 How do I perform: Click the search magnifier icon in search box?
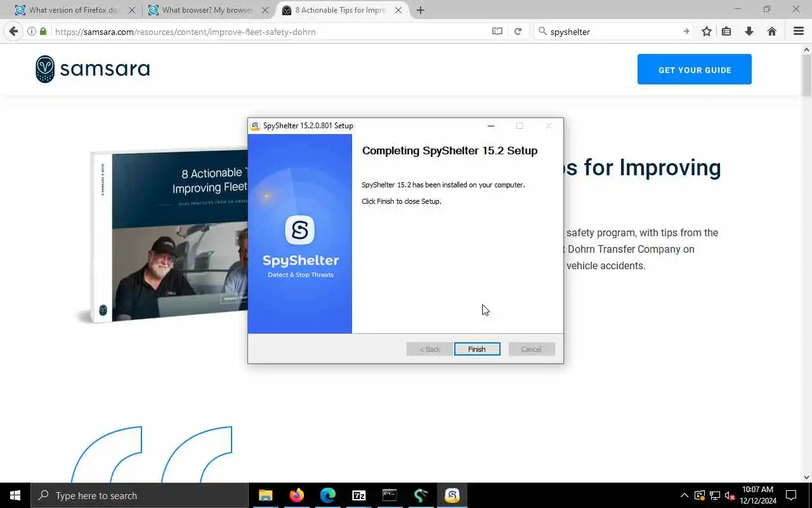(542, 31)
